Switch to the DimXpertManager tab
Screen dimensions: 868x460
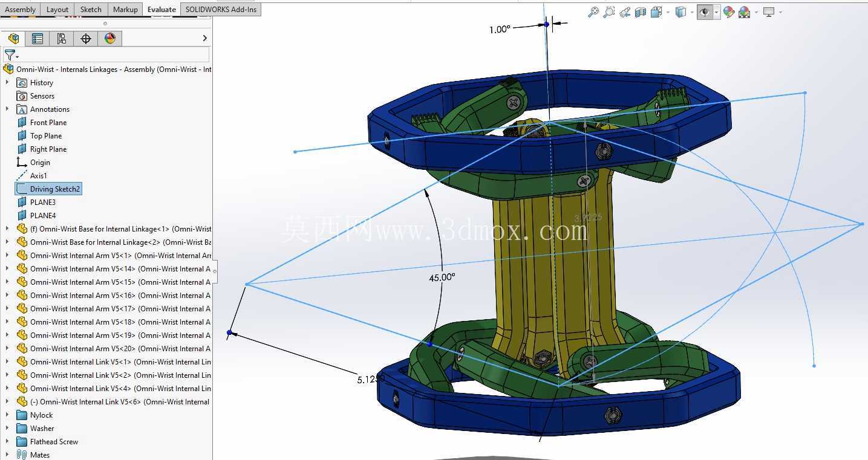[86, 39]
